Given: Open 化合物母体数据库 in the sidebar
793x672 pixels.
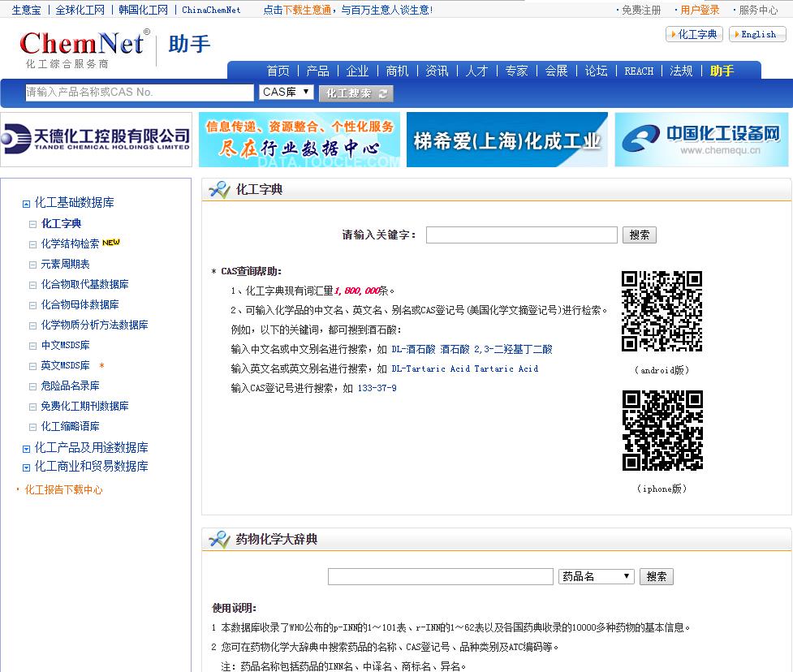Looking at the screenshot, I should tap(80, 304).
